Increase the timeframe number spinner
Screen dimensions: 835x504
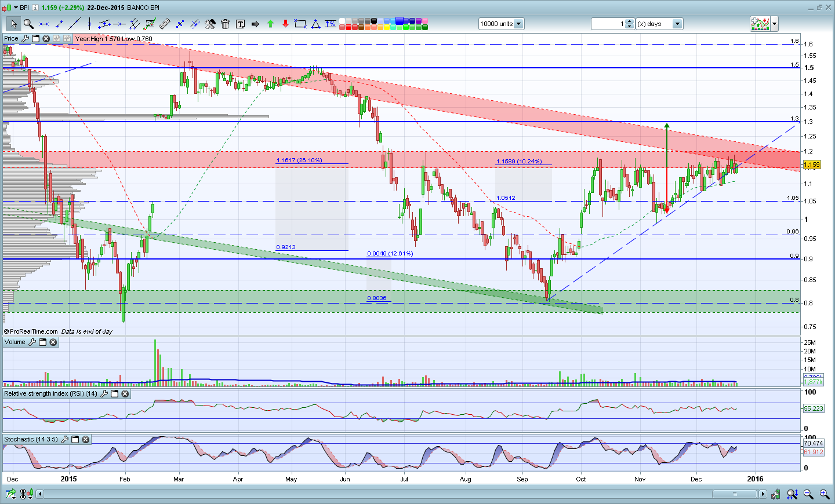click(x=630, y=21)
